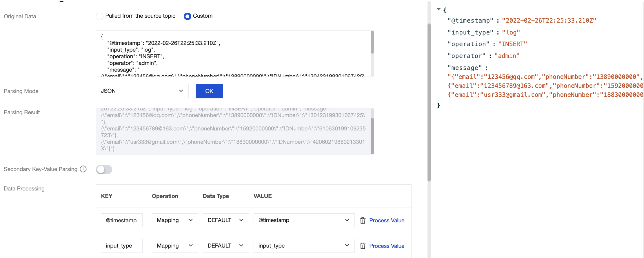Image resolution: width=644 pixels, height=258 pixels.
Task: Click the input_type KEY input field
Action: [x=121, y=246]
